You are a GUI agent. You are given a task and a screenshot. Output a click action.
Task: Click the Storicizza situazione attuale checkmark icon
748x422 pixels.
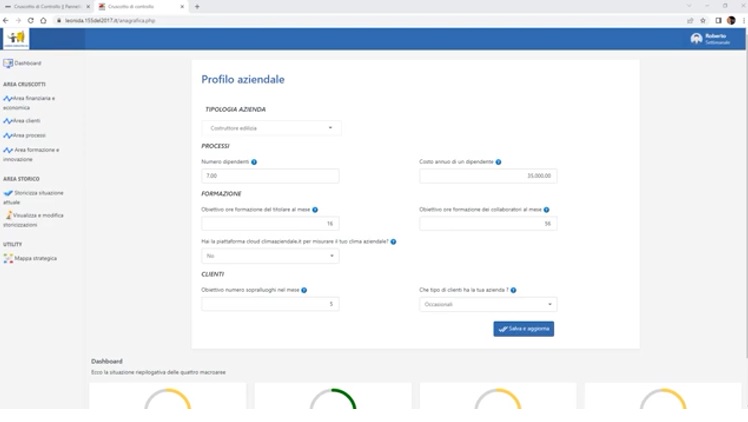coord(8,193)
